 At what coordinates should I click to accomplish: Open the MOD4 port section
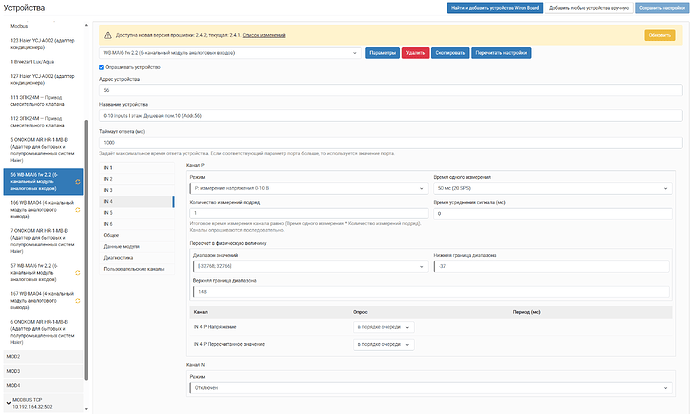pos(44,385)
